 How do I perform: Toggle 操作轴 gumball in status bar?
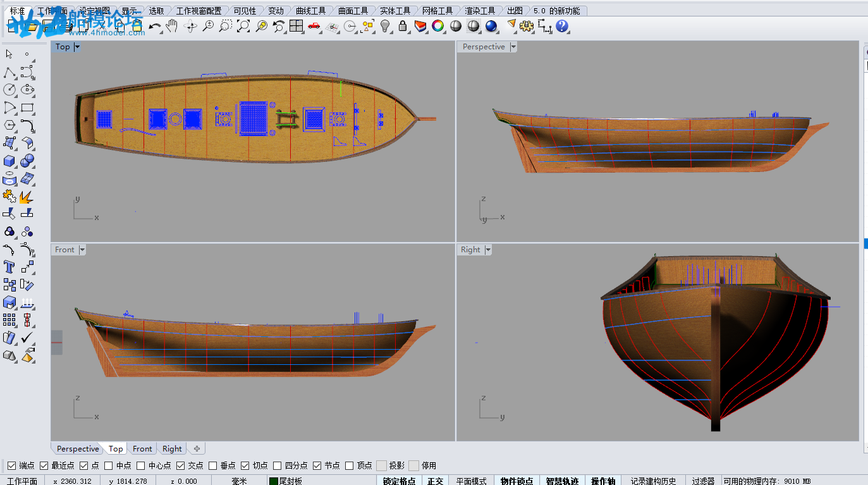click(x=603, y=481)
